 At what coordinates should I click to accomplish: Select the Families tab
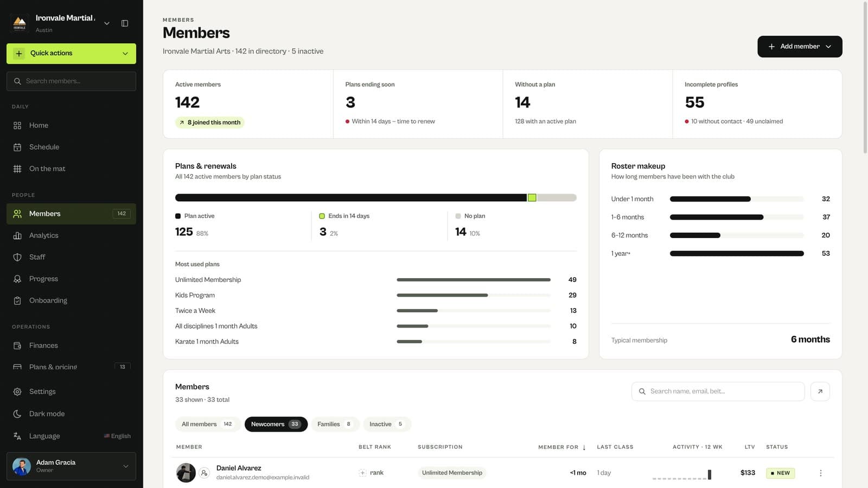point(335,424)
